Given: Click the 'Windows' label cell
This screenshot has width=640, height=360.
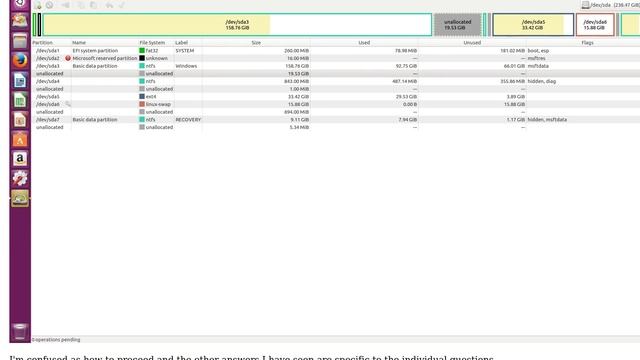Looking at the screenshot, I should tap(186, 66).
